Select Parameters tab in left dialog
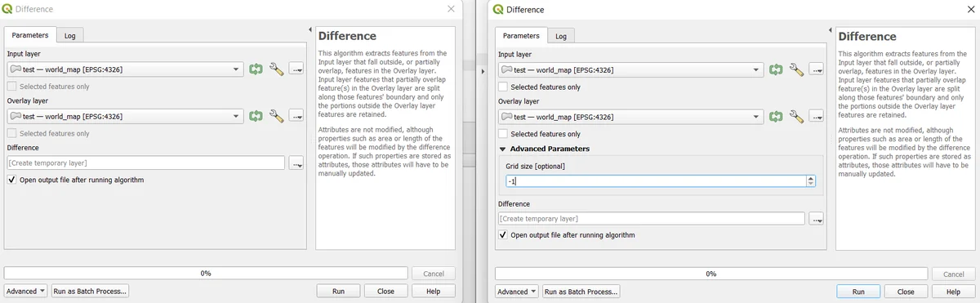The width and height of the screenshot is (980, 303). (30, 35)
